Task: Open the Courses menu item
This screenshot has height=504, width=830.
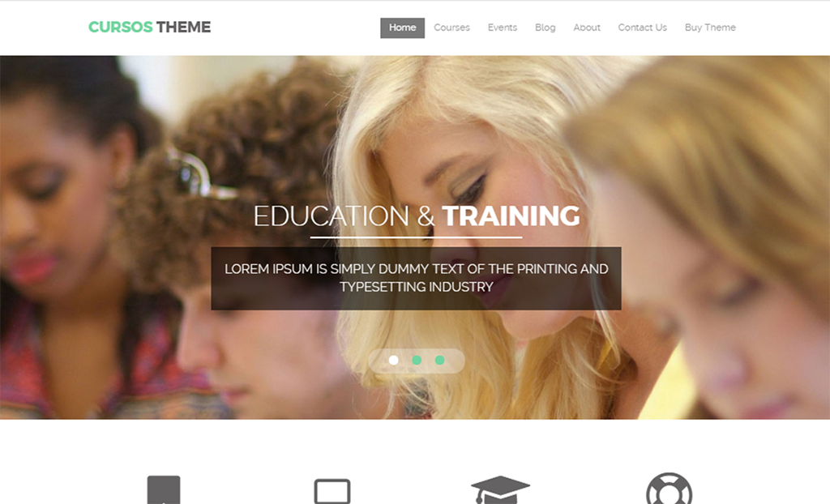Action: click(x=451, y=28)
